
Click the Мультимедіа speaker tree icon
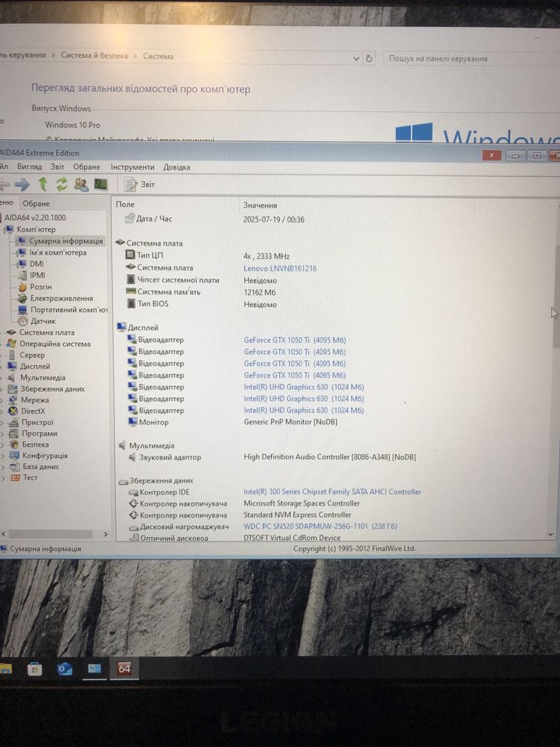pyautogui.click(x=13, y=377)
